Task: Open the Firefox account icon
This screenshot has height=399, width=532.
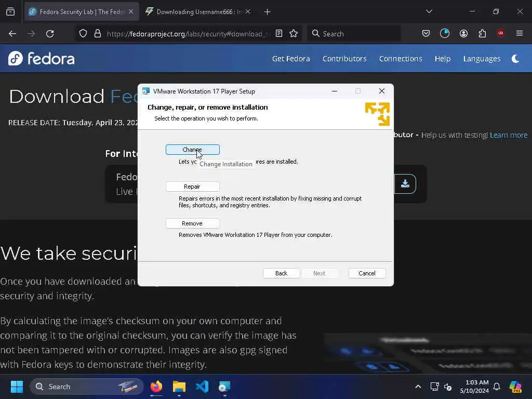Action: tap(463, 33)
